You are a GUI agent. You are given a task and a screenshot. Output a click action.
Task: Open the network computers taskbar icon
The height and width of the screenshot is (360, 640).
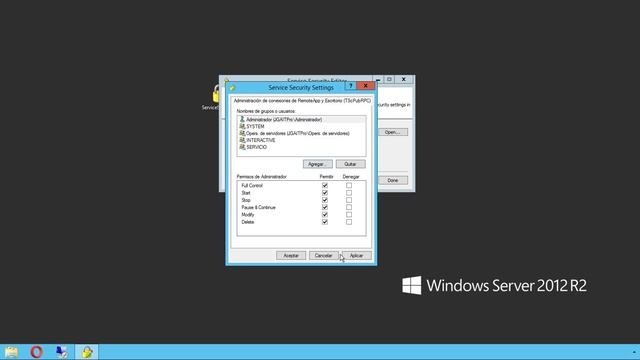[x=62, y=352]
